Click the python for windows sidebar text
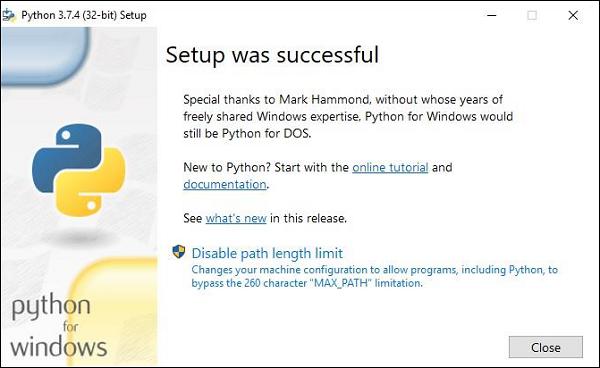Viewport: 600px width, 368px height. tap(58, 326)
